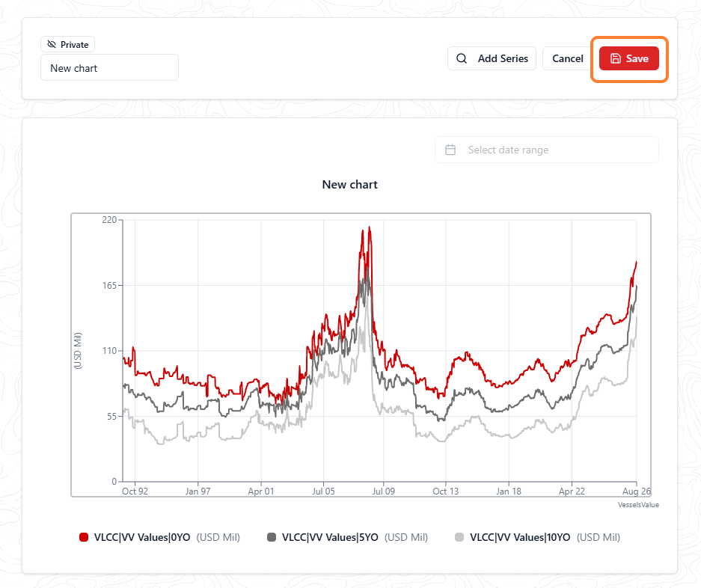Click the Jul 09 x-axis label

coord(384,491)
